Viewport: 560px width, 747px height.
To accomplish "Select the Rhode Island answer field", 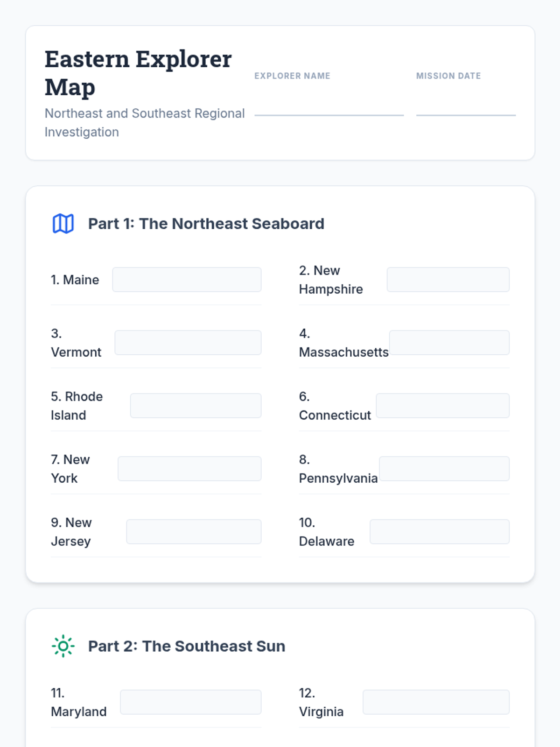I will [196, 406].
